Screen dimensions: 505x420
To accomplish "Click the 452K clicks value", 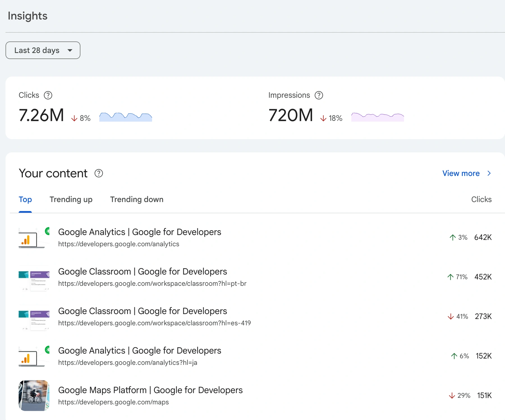I will point(483,277).
